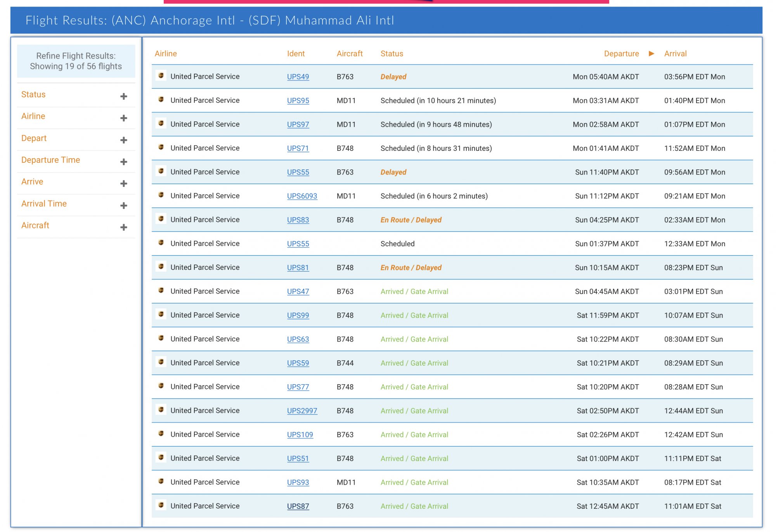The height and width of the screenshot is (532, 776).
Task: Open the UPS81 flight link
Action: [x=298, y=268]
